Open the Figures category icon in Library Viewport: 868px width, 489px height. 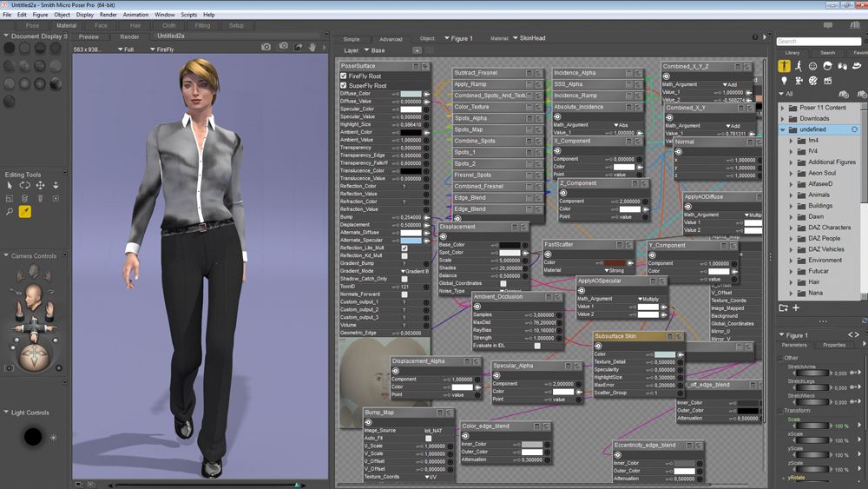click(785, 66)
